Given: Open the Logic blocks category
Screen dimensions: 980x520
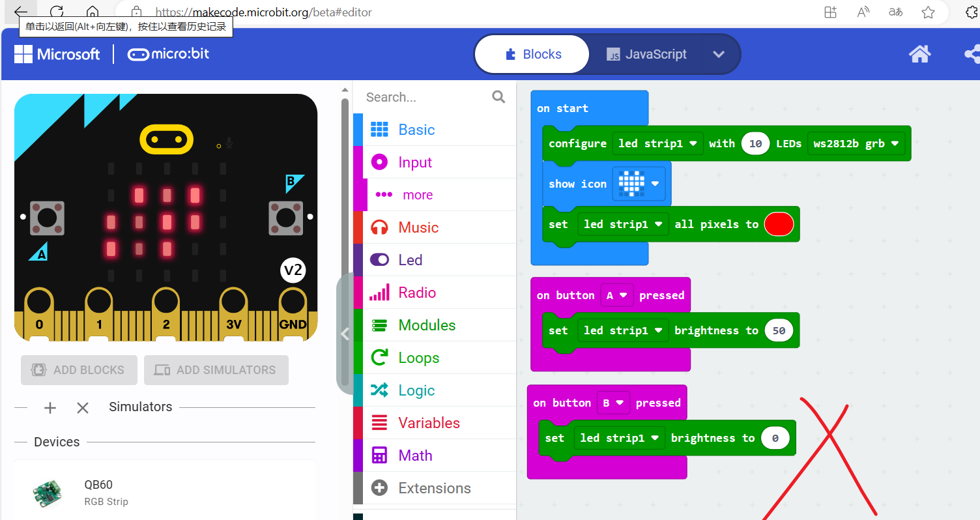Looking at the screenshot, I should [415, 390].
